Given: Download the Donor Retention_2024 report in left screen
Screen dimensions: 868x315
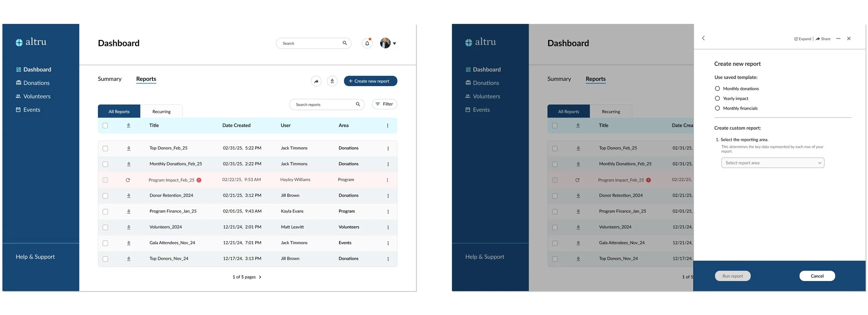Looking at the screenshot, I should (x=128, y=196).
